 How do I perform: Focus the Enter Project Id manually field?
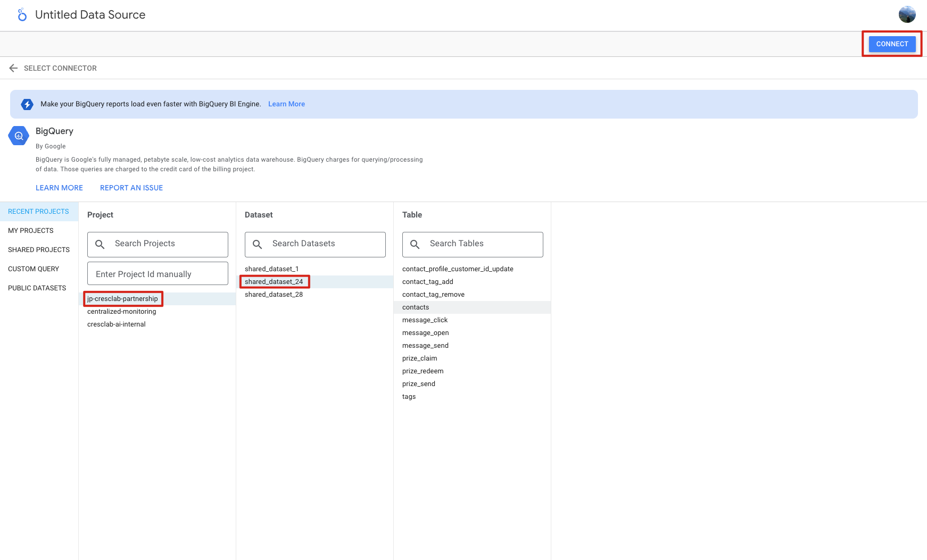pos(158,273)
